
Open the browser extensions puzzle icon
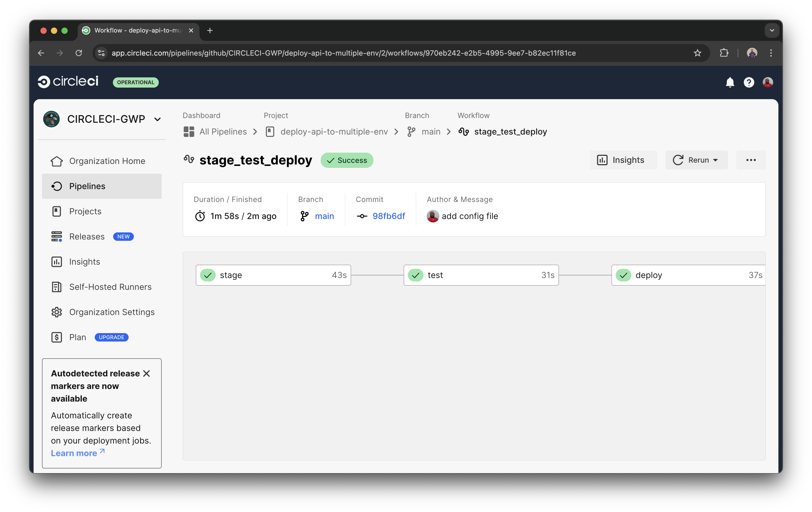click(x=724, y=53)
